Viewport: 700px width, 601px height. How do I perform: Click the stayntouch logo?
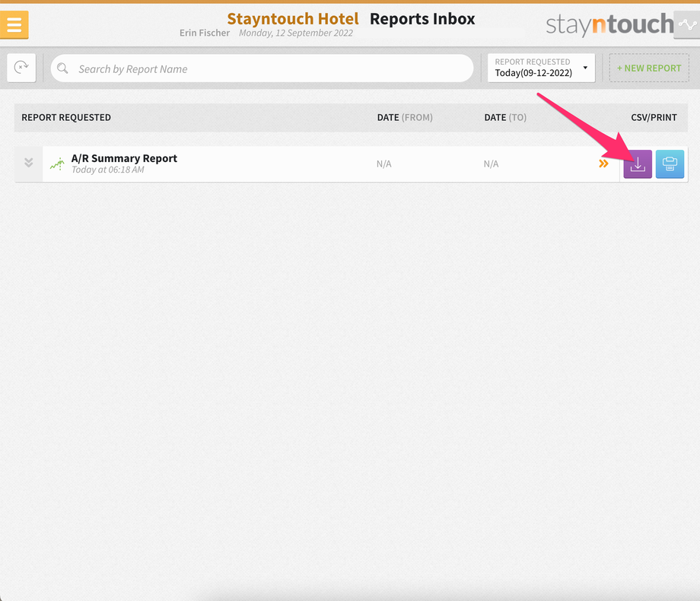(x=609, y=24)
